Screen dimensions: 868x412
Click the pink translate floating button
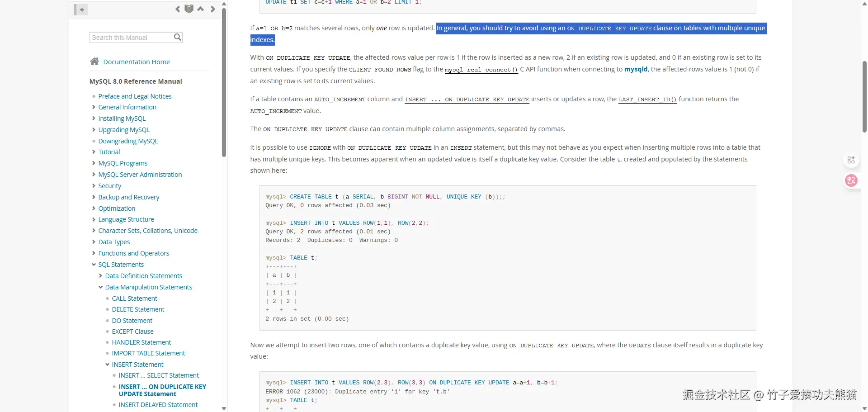point(851,181)
